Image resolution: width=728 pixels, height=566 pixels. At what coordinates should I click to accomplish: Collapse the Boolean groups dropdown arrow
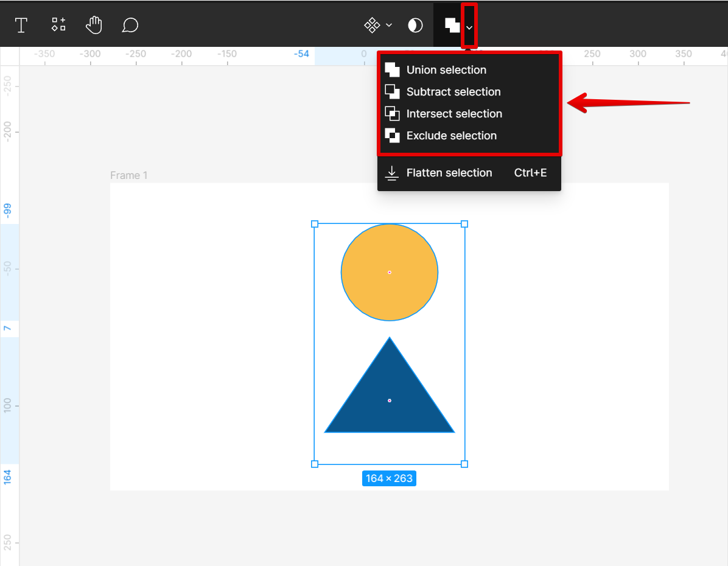469,26
